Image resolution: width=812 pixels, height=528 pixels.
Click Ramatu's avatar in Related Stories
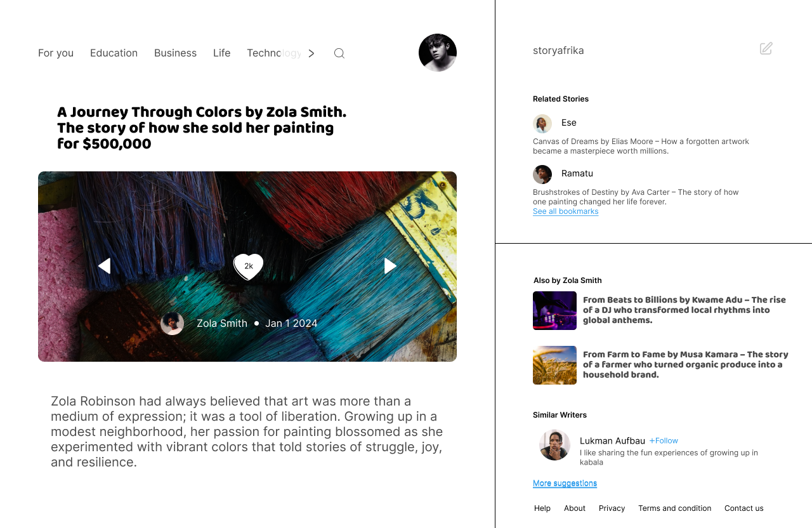tap(542, 175)
